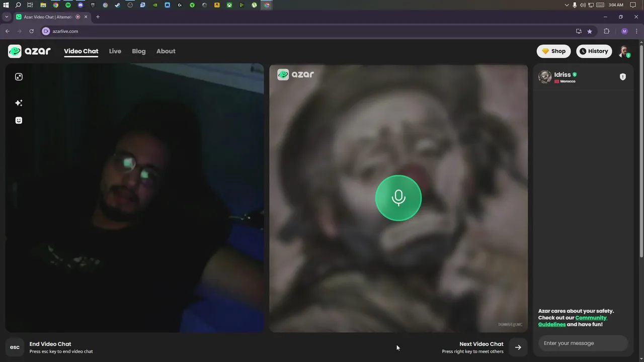Image resolution: width=644 pixels, height=362 pixels.
Task: Click the site camera permission icon in the address bar
Action: coord(46,31)
